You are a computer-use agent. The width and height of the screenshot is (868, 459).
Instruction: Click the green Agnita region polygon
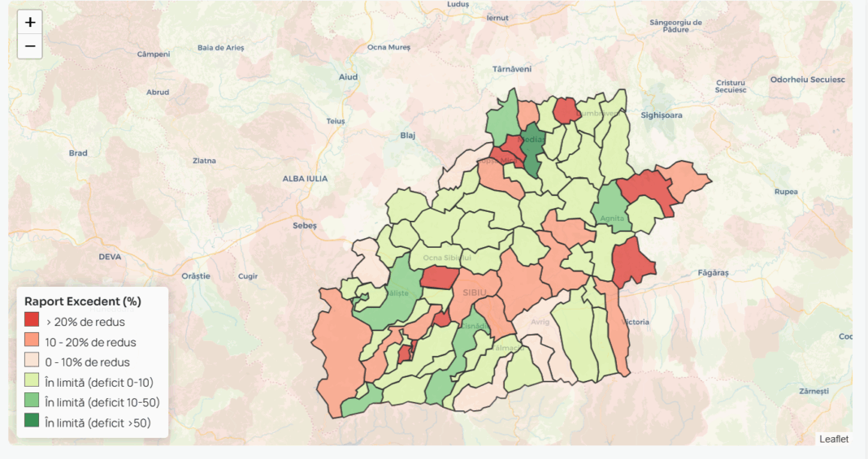coord(614,209)
